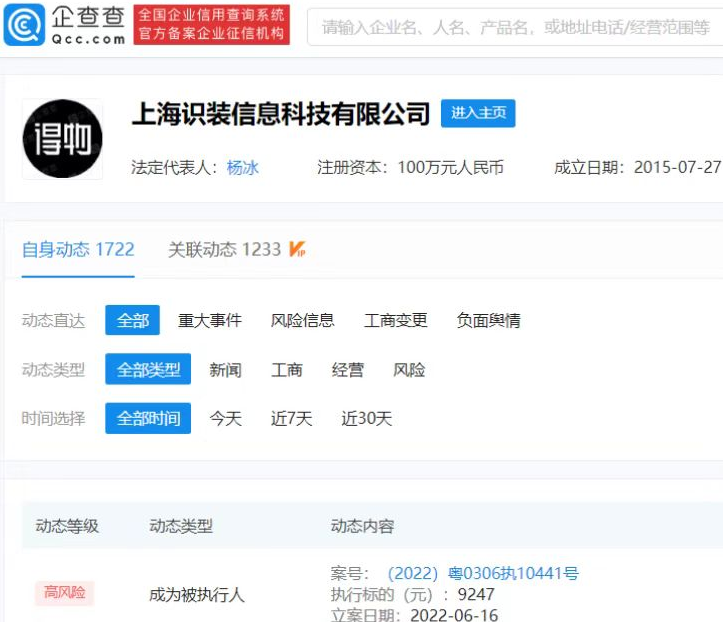The image size is (723, 622).
Task: Select 全部 in 动态直达 filter
Action: pos(132,320)
